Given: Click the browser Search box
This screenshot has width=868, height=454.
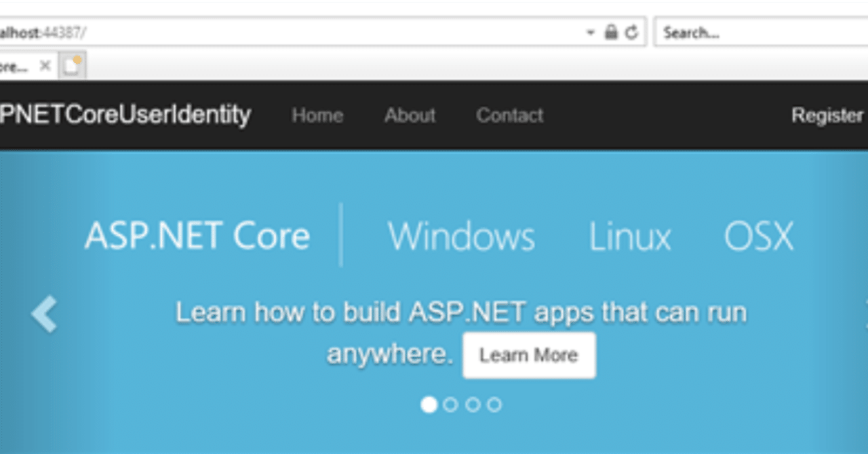Looking at the screenshot, I should point(761,32).
